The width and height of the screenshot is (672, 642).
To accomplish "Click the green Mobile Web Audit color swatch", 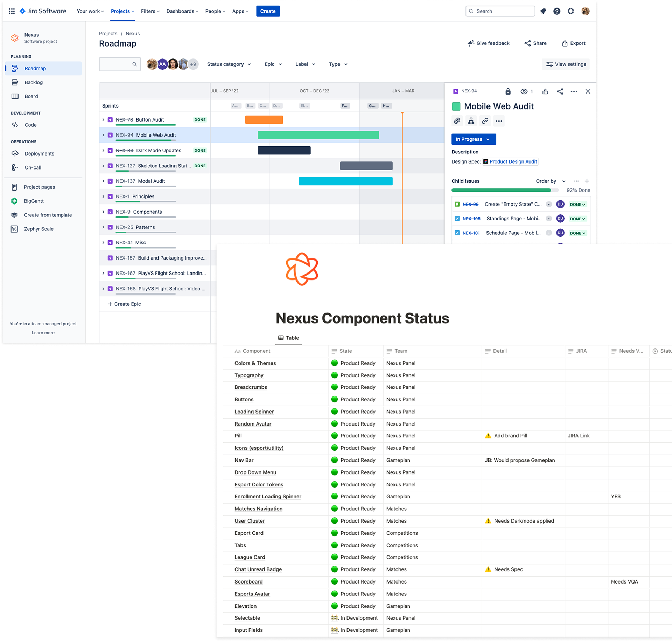I will pyautogui.click(x=456, y=106).
